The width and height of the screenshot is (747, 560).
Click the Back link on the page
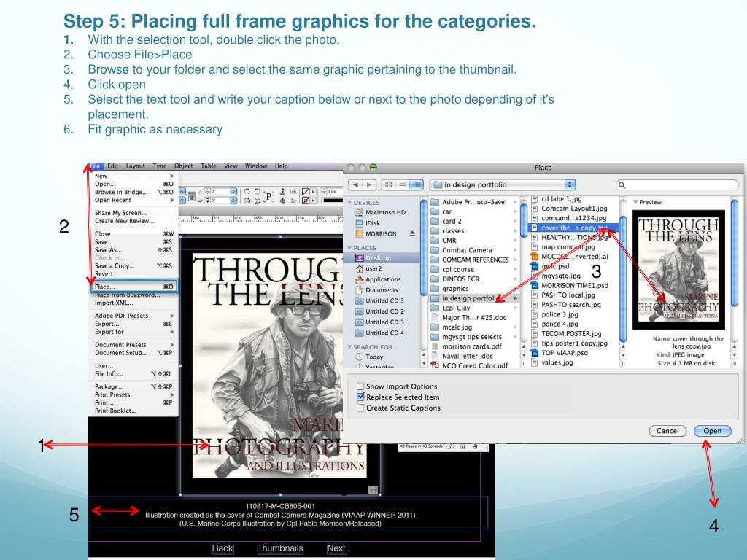pyautogui.click(x=222, y=548)
